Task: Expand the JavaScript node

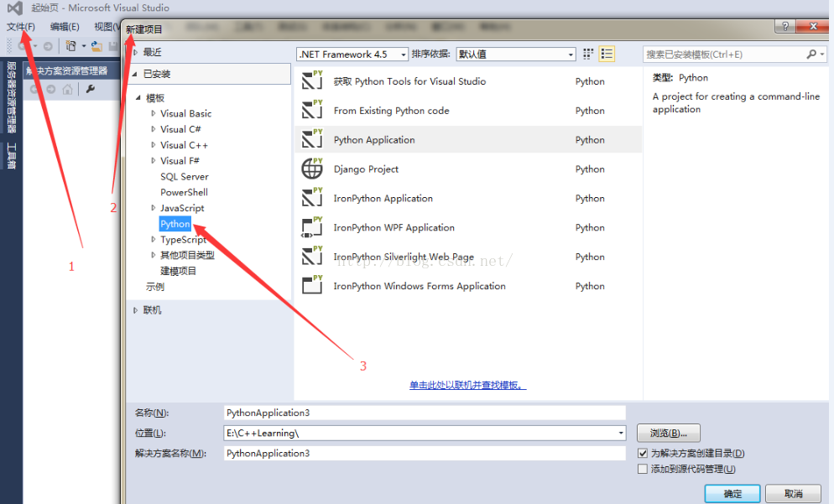Action: pos(154,208)
